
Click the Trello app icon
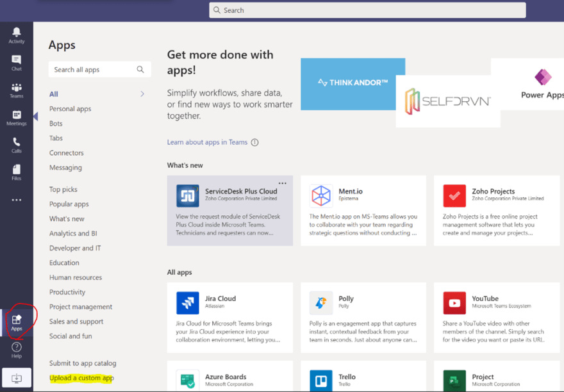(321, 380)
